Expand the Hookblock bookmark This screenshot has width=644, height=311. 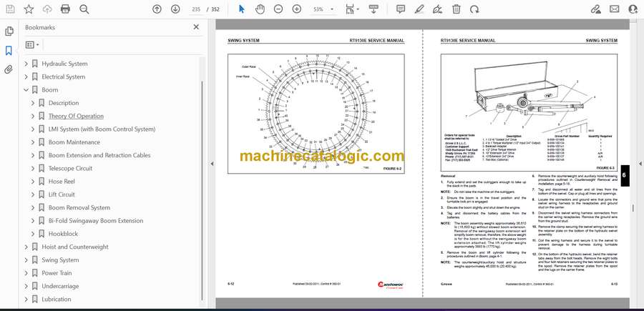(x=33, y=234)
